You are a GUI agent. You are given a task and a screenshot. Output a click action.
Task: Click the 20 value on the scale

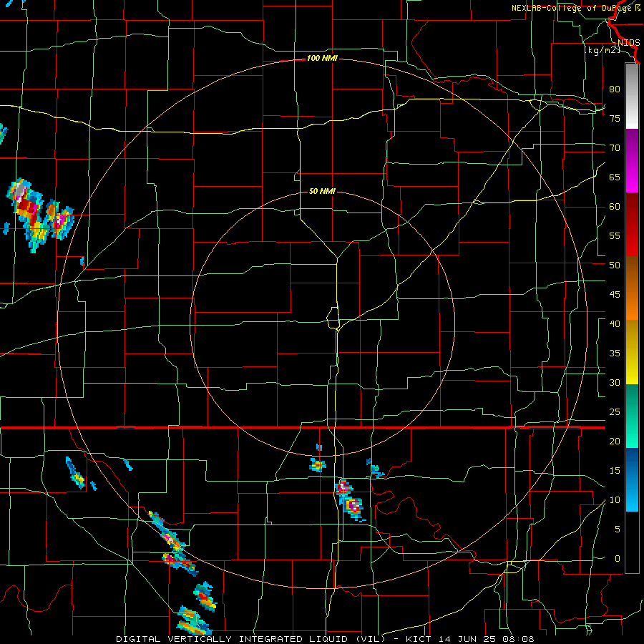coord(615,441)
